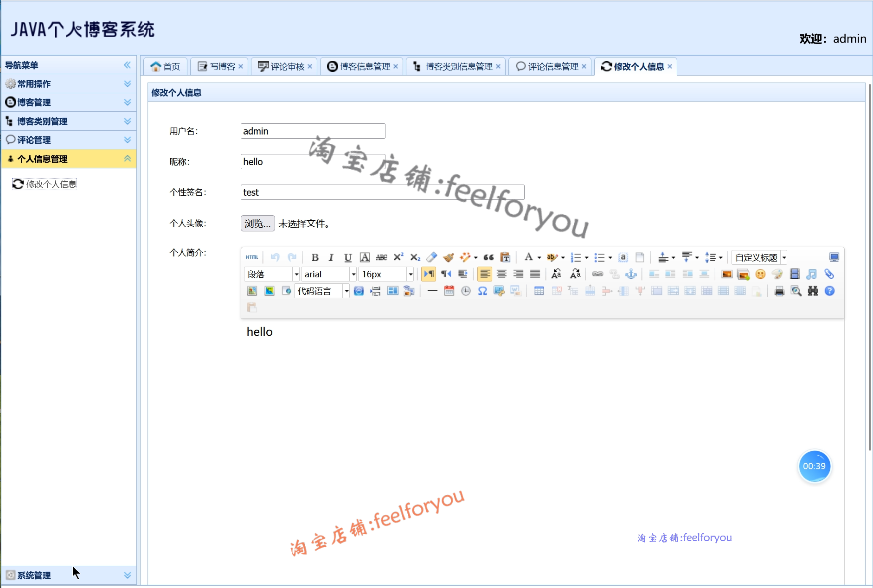Switch to 首页 tab
Image resolution: width=873 pixels, height=588 pixels.
point(165,66)
